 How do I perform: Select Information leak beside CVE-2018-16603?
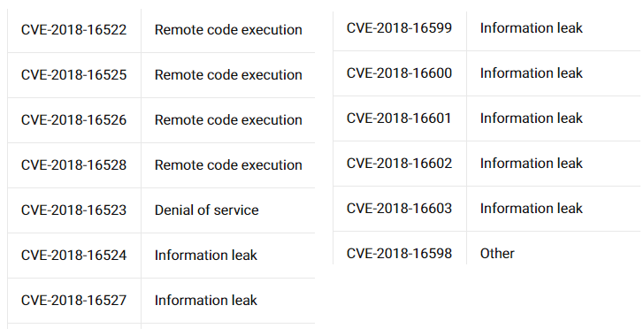click(531, 209)
